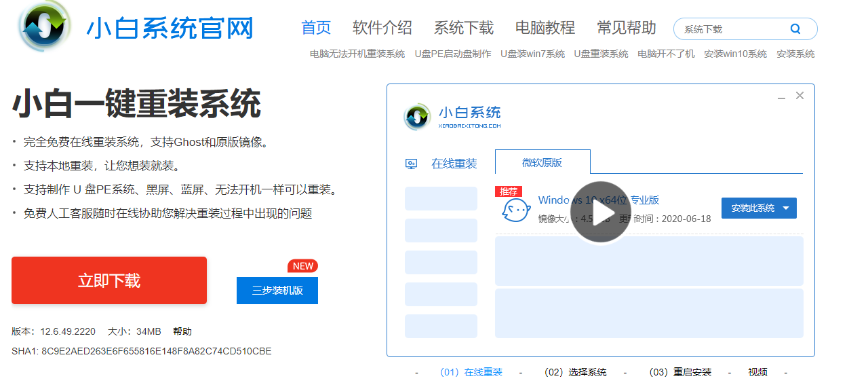Open the 安装系统 link
868x387 pixels.
click(795, 54)
